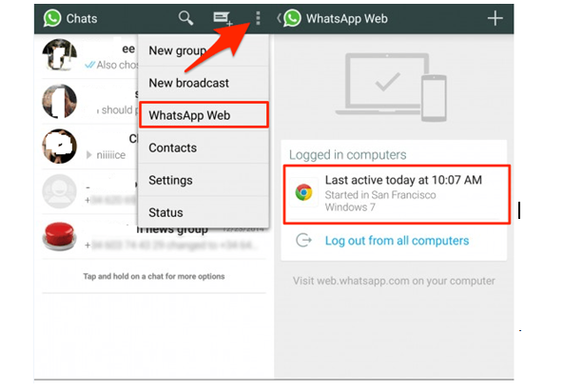
Task: Select New group from the menu
Action: [204, 50]
